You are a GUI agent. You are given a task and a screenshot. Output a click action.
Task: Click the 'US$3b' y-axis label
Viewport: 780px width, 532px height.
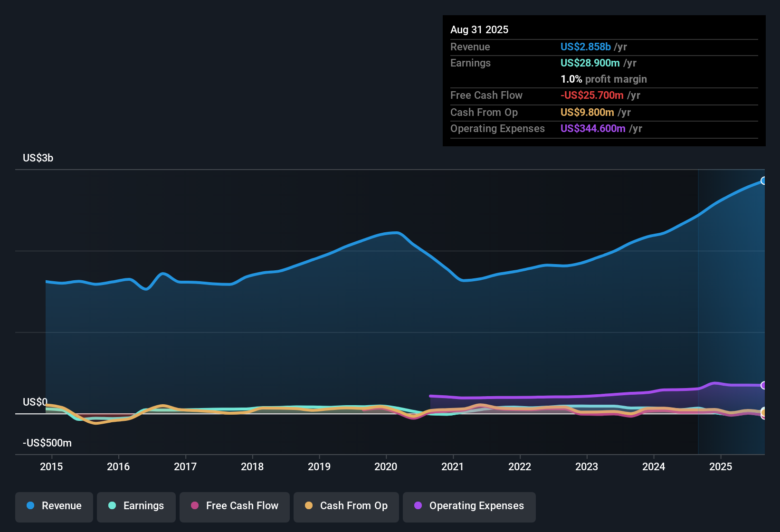(x=38, y=158)
